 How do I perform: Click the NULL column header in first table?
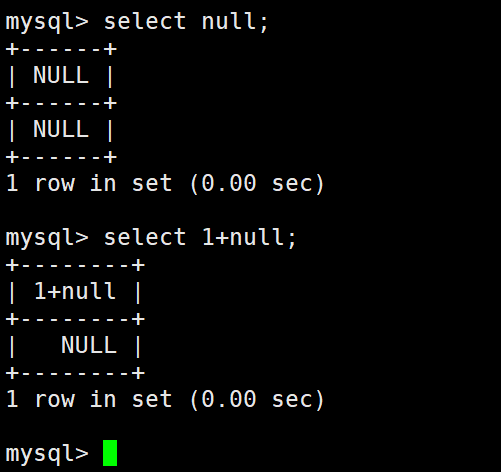61,75
